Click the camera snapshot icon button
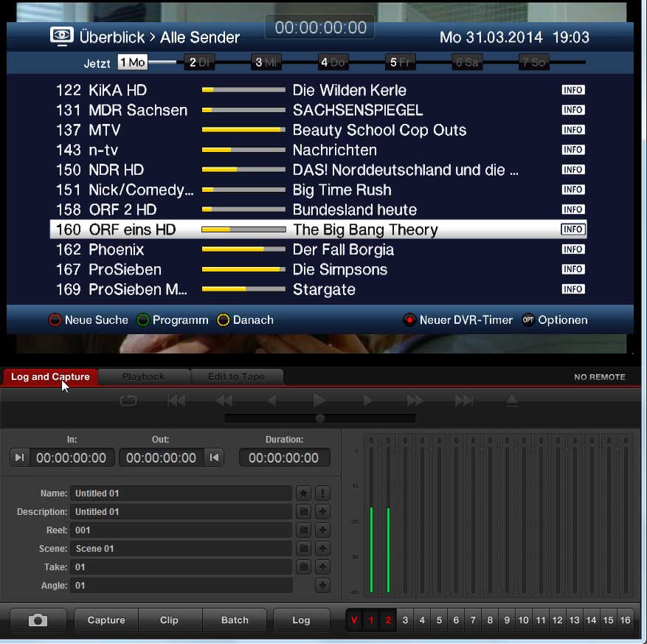647x644 pixels. (38, 620)
